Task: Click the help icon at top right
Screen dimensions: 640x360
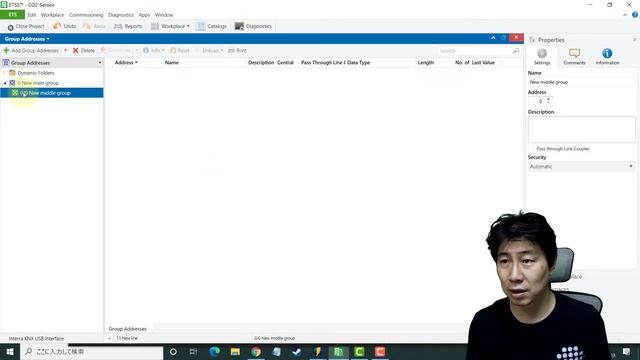Action: 635,15
